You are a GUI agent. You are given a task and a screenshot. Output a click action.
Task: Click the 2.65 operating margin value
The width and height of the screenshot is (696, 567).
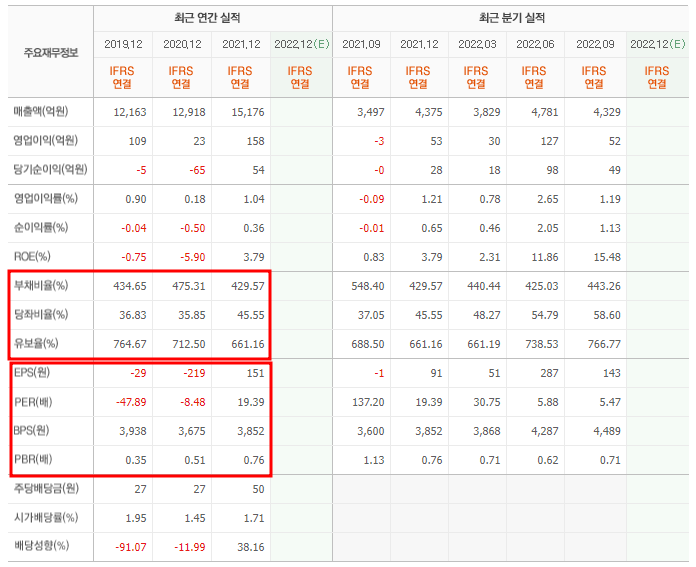(x=548, y=199)
